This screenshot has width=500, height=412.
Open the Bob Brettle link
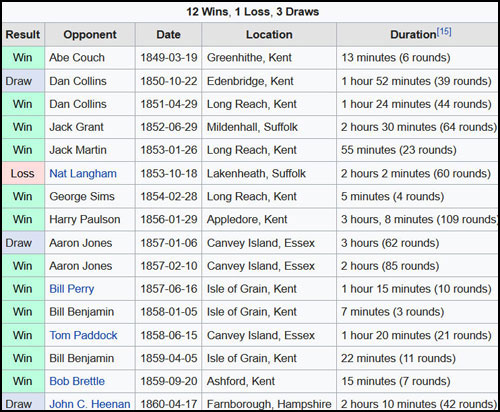coord(77,381)
